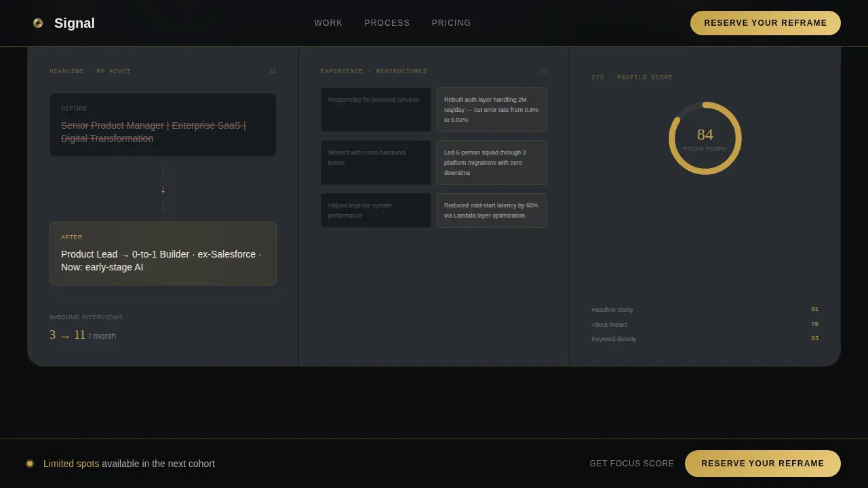This screenshot has width=868, height=488.
Task: Select the After headline card
Action: 163,253
